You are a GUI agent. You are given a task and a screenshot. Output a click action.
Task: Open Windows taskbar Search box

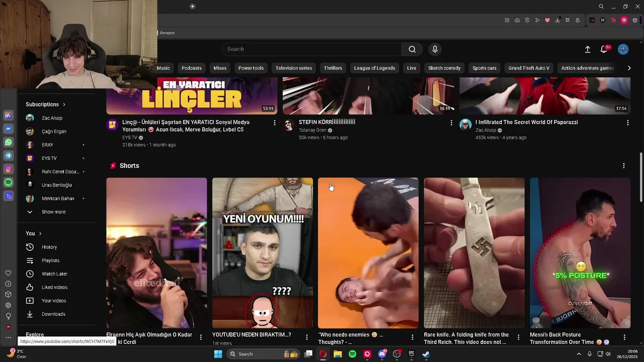pos(262,354)
